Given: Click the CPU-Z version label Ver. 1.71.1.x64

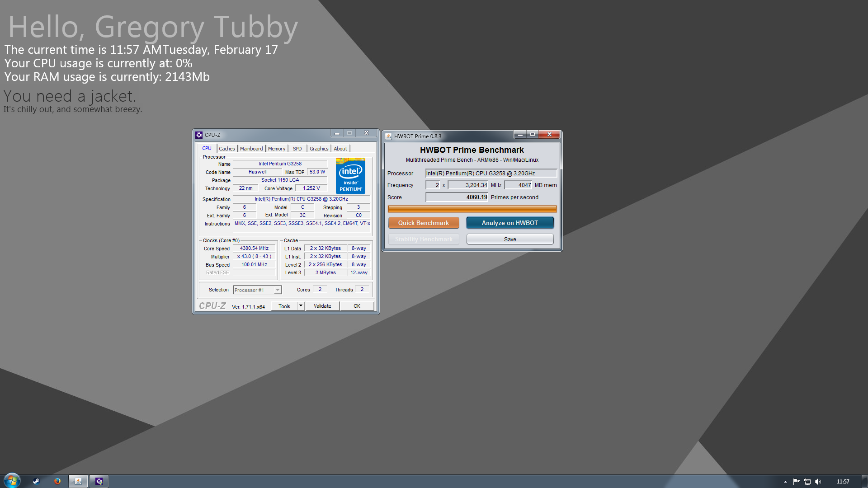Looking at the screenshot, I should 248,307.
